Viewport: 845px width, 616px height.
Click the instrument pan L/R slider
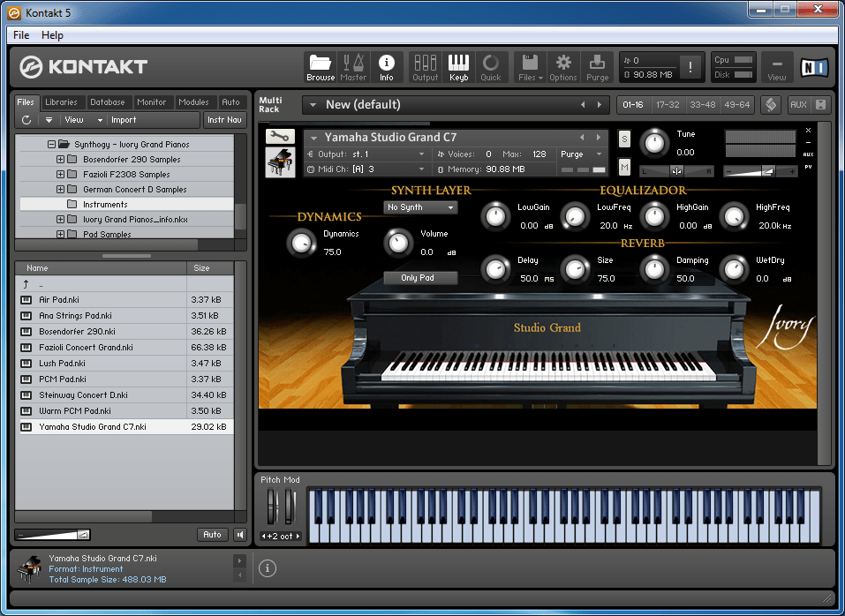676,172
